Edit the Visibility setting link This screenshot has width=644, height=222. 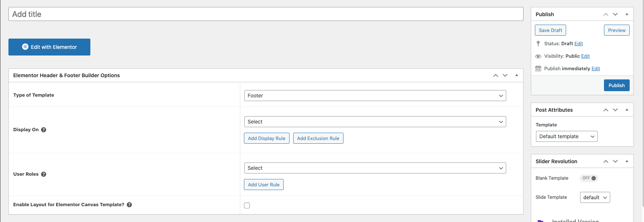(585, 56)
